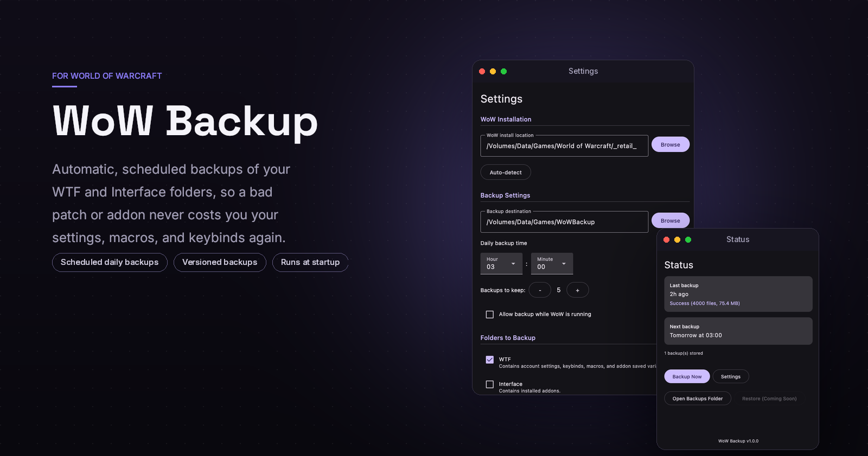Screen dimensions: 868x456
Task: Click Backup Now in Status window
Action: pos(687,376)
